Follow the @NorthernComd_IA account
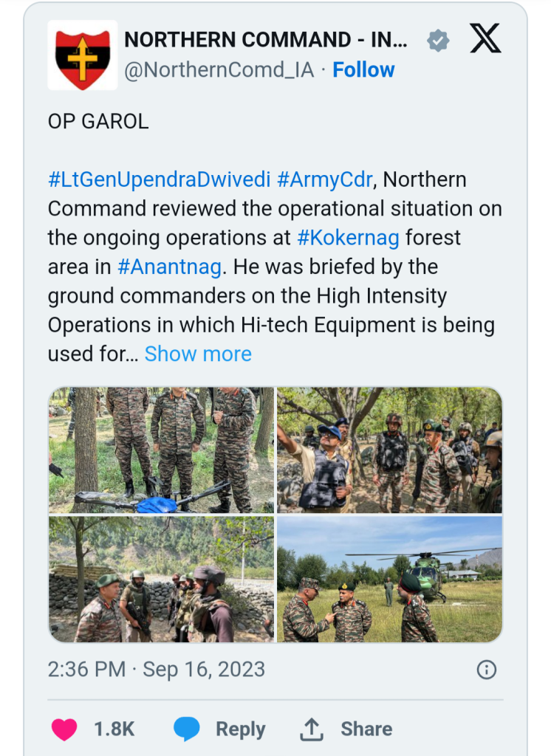This screenshot has width=551, height=756. click(x=363, y=70)
